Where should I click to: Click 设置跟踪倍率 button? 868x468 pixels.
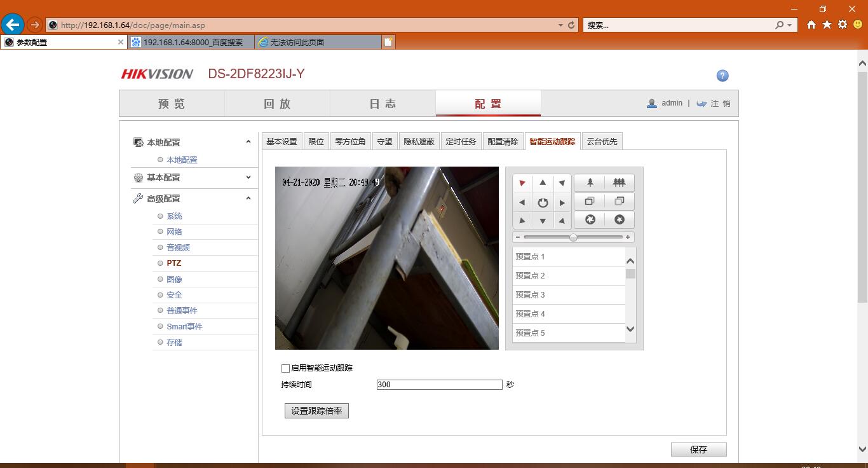click(x=316, y=411)
